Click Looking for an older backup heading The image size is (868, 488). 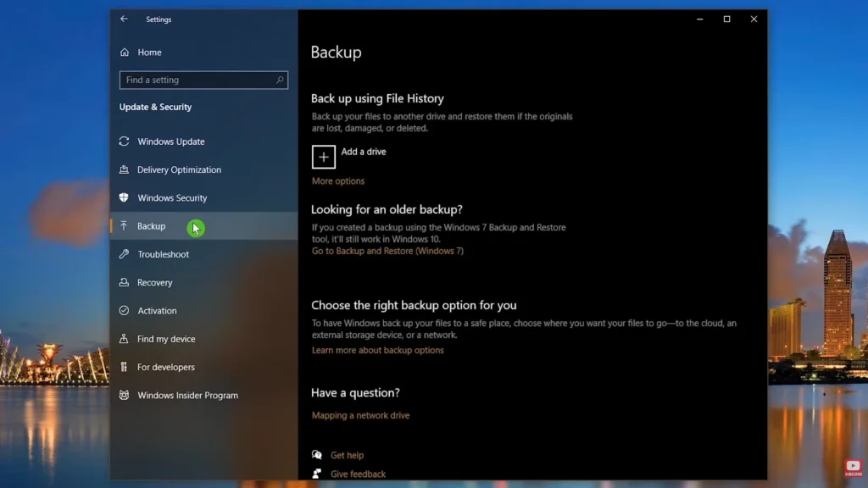pos(387,210)
